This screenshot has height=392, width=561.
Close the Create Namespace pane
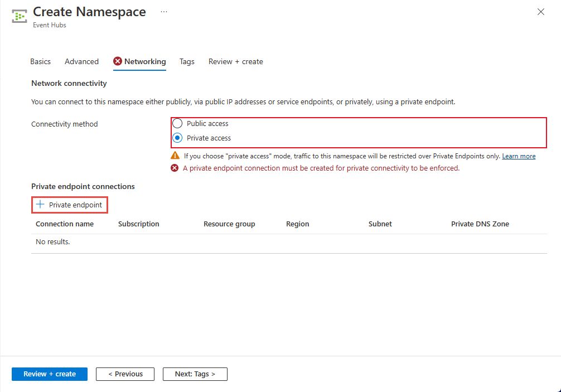(540, 12)
